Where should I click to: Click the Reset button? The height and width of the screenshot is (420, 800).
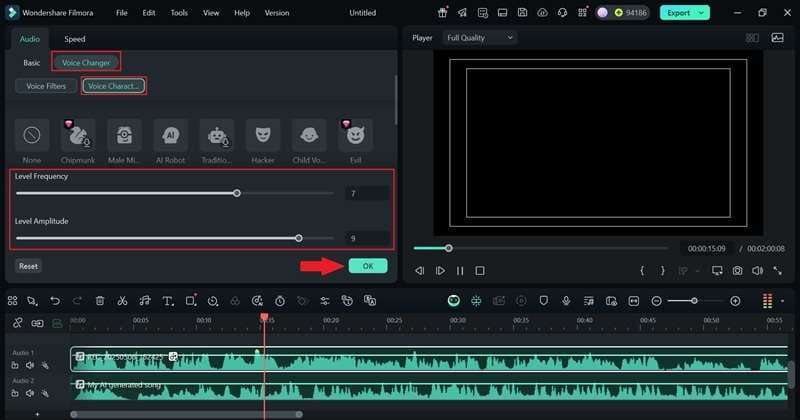click(x=28, y=266)
